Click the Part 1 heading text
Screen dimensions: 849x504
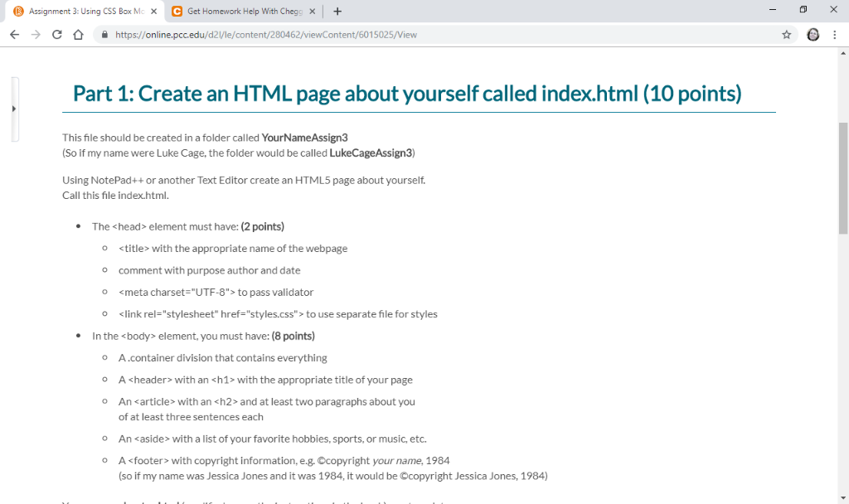407,94
